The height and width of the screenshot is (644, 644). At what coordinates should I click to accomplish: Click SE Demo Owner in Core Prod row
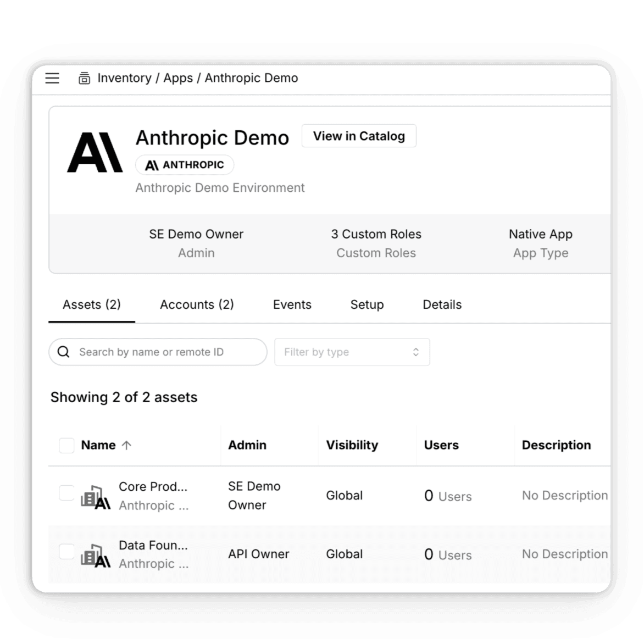pos(254,496)
